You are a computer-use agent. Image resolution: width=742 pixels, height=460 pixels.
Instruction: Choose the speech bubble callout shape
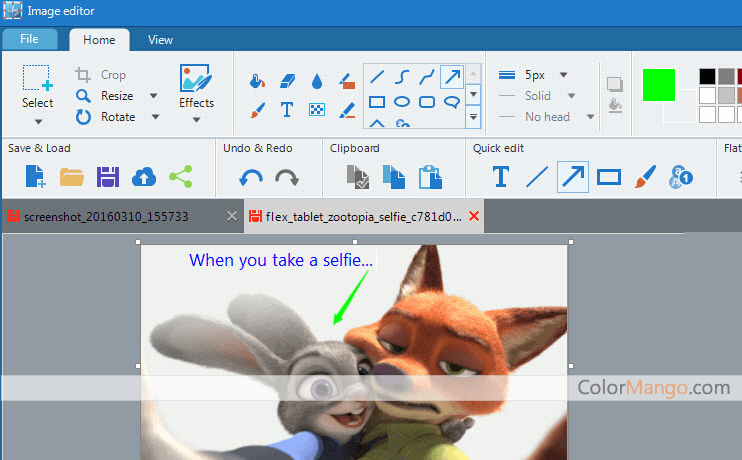pos(452,102)
